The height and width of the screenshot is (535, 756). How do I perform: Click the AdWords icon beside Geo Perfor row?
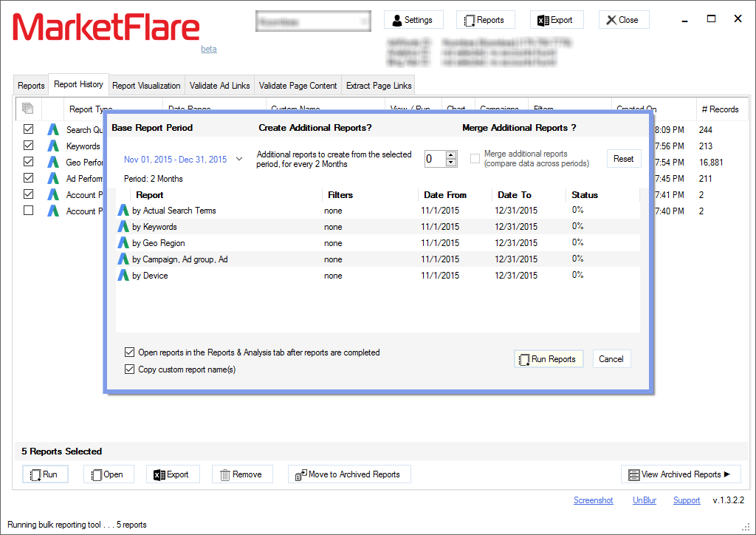point(53,162)
